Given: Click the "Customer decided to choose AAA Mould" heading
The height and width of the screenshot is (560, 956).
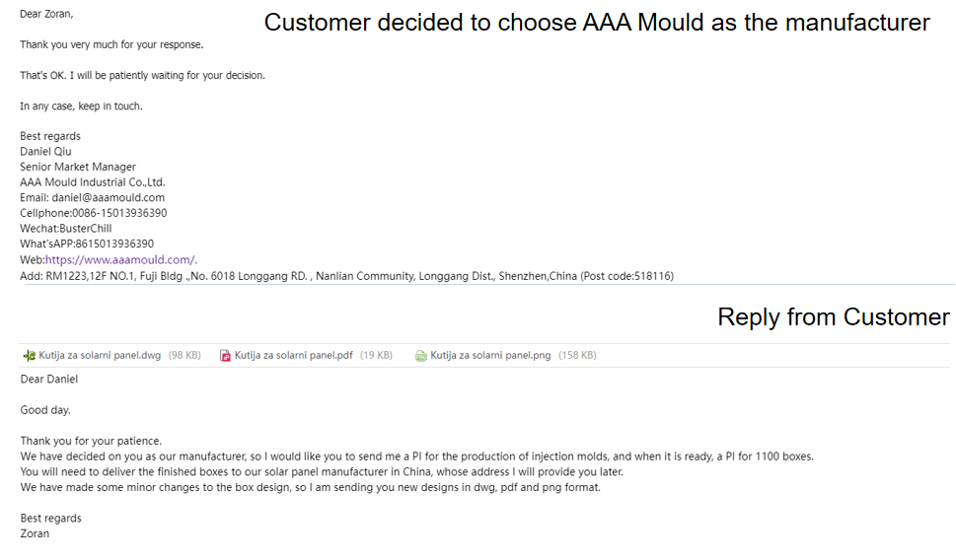Looking at the screenshot, I should (x=597, y=23).
